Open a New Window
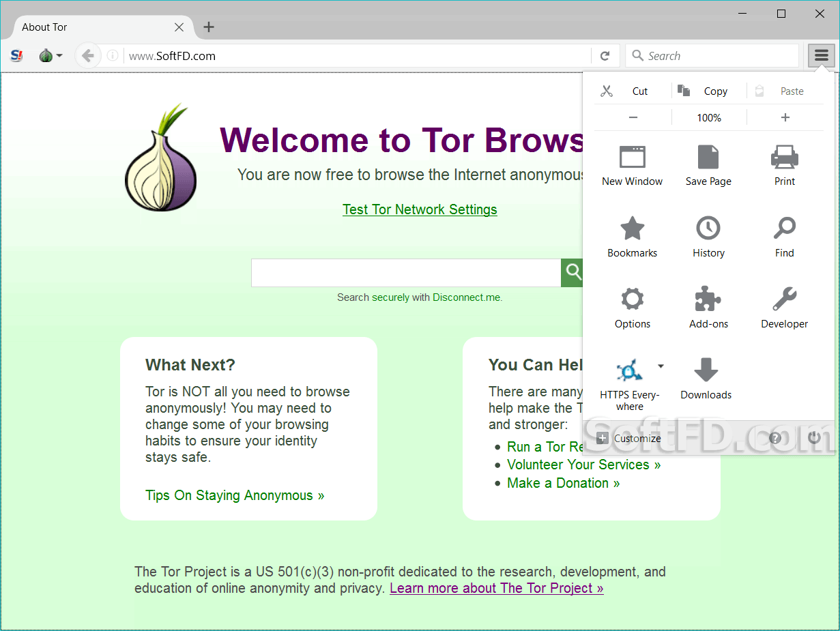 633,166
